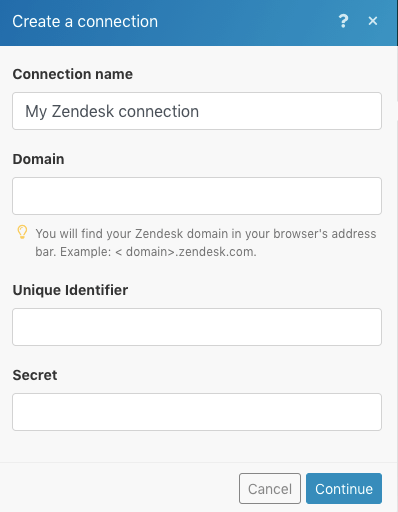Click the Create a connection title

pyautogui.click(x=85, y=22)
